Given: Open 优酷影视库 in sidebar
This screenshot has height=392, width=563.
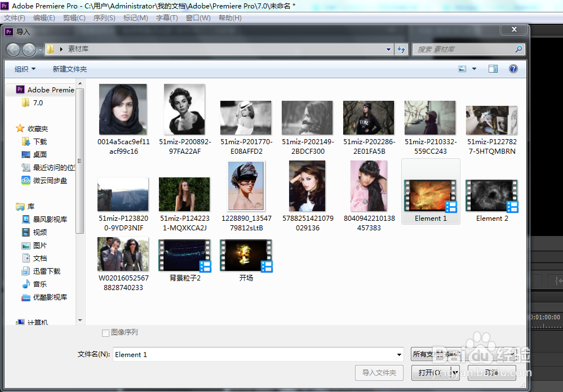Looking at the screenshot, I should tap(44, 297).
